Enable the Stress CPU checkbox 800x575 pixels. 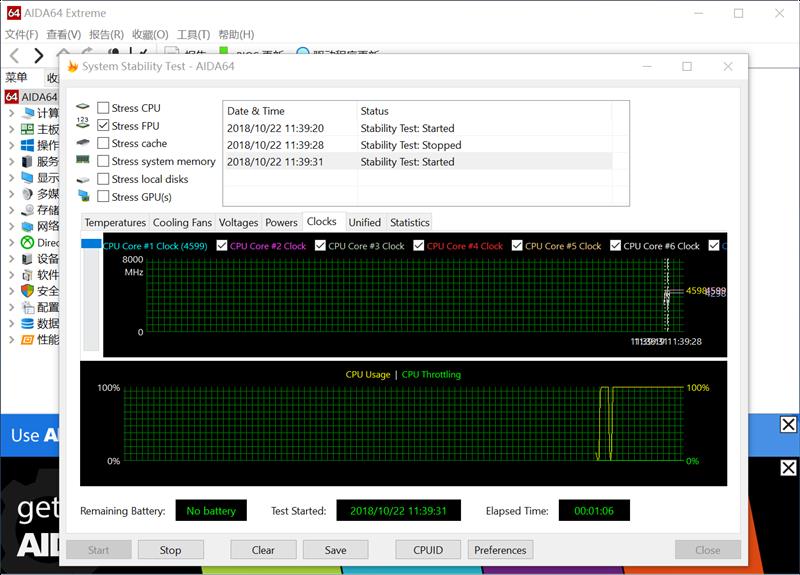pyautogui.click(x=103, y=108)
